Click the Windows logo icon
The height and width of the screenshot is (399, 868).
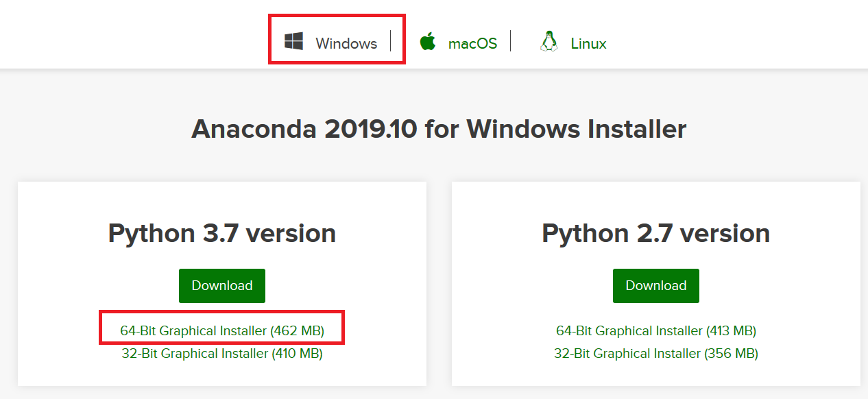[294, 41]
